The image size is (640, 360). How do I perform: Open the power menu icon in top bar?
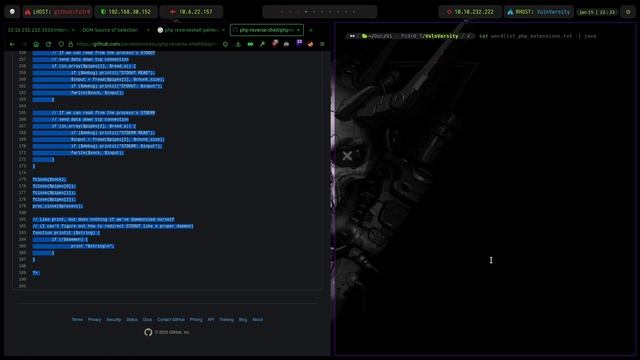click(628, 12)
